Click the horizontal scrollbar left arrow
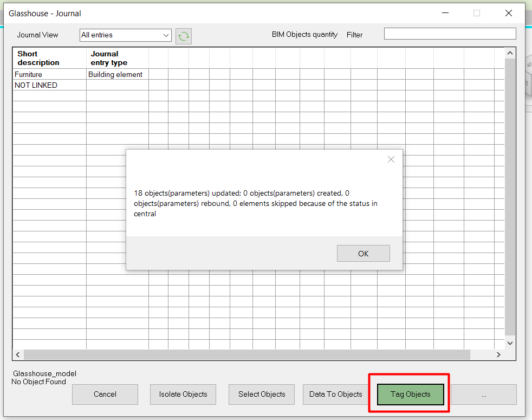The image size is (532, 420). click(18, 354)
